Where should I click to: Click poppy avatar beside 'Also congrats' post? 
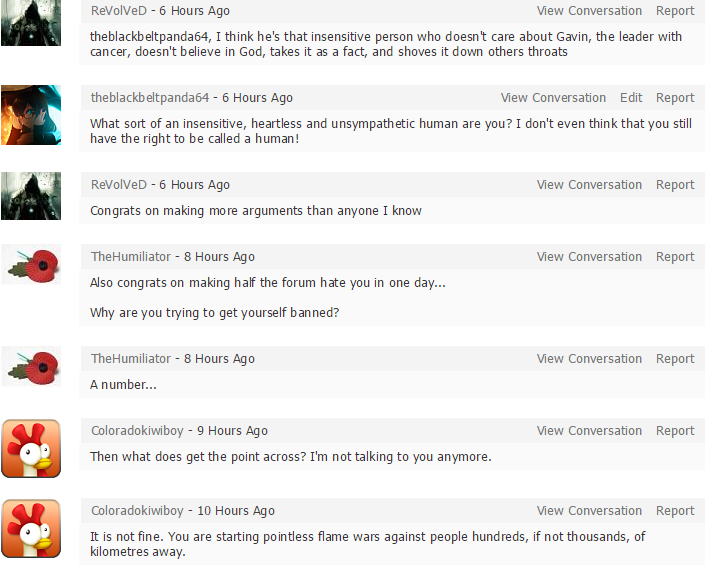tap(31, 265)
